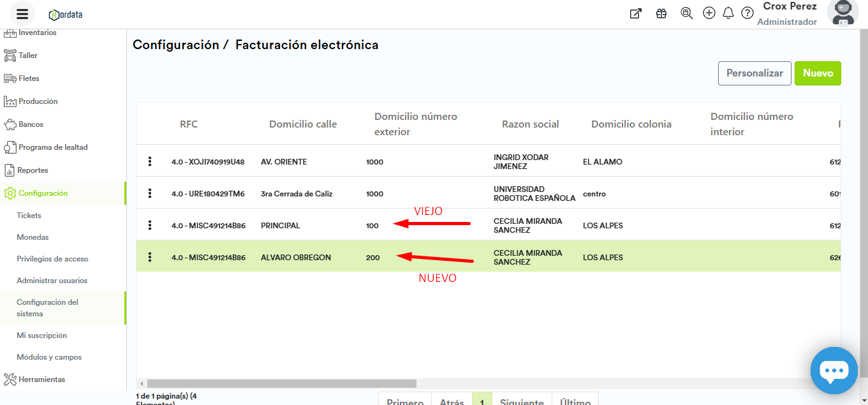The image size is (868, 405).
Task: Click the user avatar picture
Action: click(847, 13)
